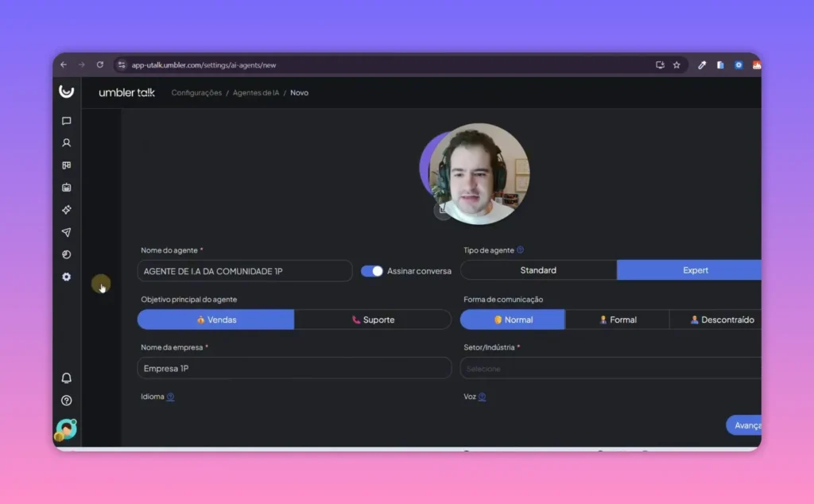
Task: Switch to the Standard agent type tab
Action: [539, 269]
